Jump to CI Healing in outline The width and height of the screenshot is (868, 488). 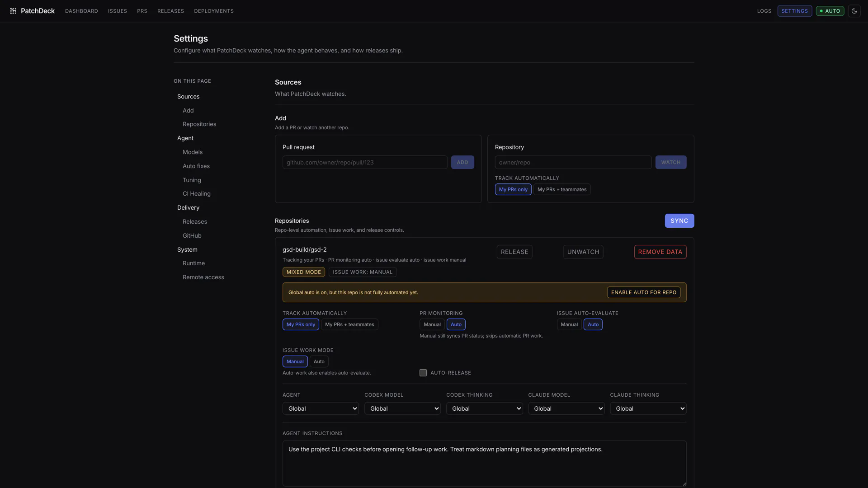coord(197,193)
